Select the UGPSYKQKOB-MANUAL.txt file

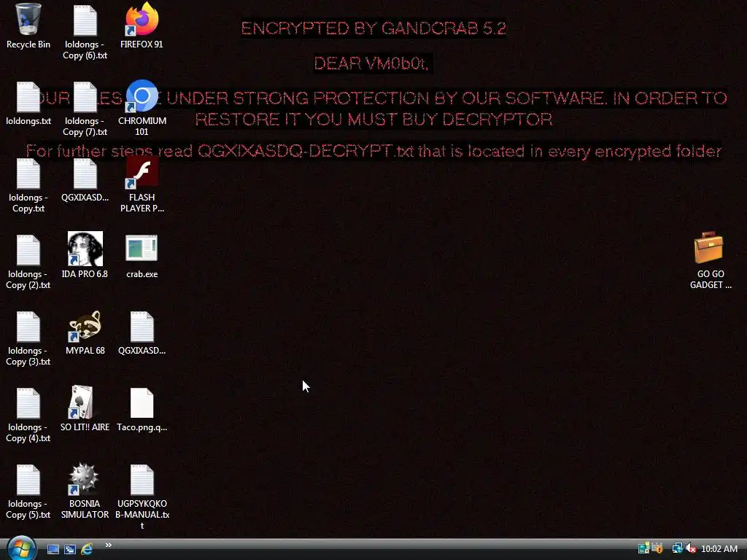point(142,497)
